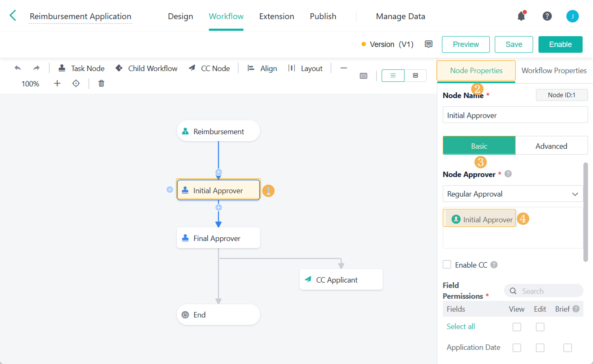
Task: Undo the last workflow change
Action: click(x=18, y=68)
